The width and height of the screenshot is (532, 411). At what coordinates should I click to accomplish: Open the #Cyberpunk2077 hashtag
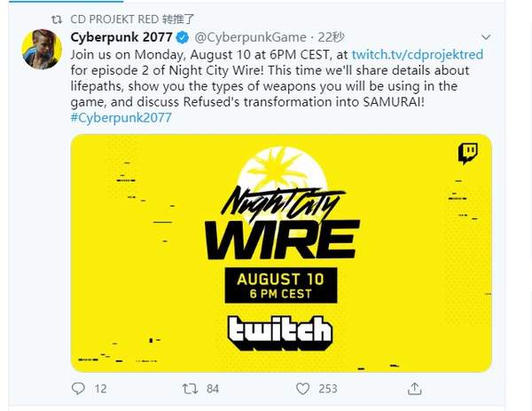[x=121, y=117]
